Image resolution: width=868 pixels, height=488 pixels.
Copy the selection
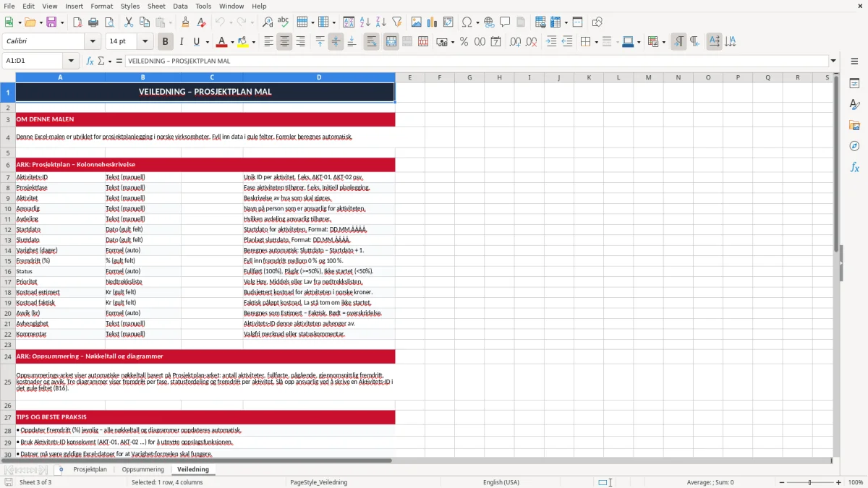(145, 22)
